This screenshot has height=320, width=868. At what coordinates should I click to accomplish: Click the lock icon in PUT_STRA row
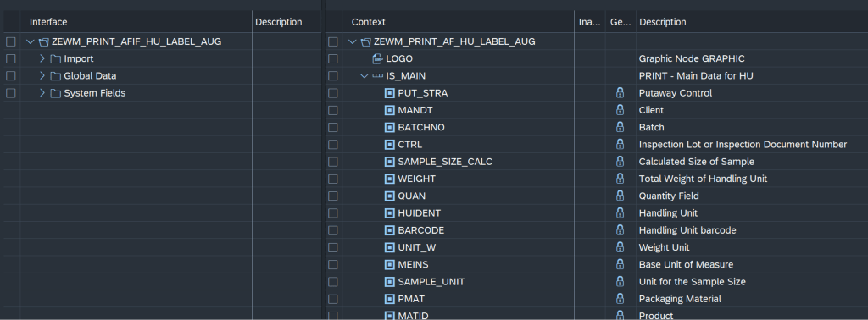(x=620, y=93)
